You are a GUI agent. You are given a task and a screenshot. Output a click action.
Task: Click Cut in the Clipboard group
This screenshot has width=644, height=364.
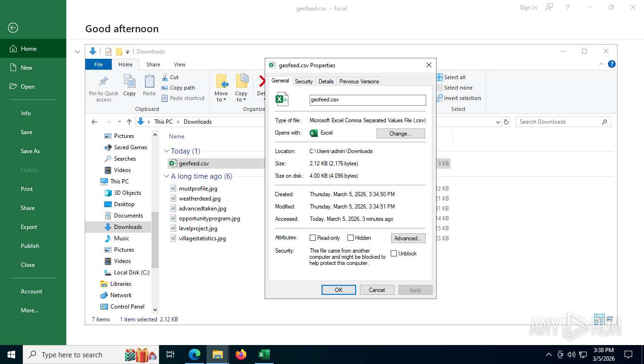[170, 77]
